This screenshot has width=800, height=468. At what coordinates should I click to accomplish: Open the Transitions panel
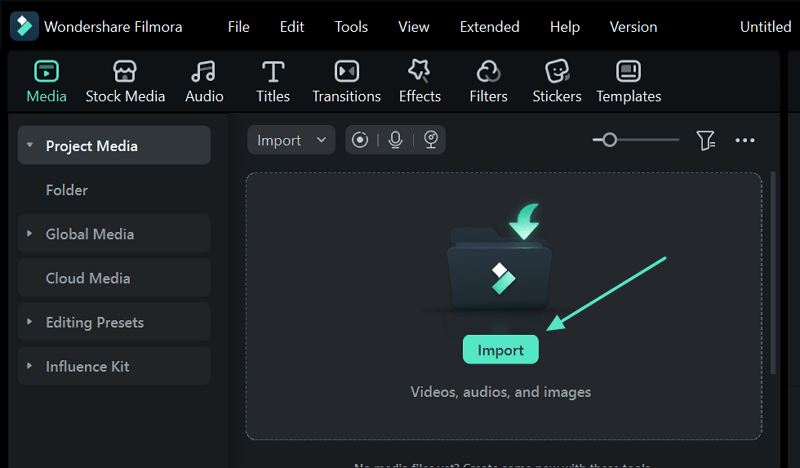pyautogui.click(x=346, y=82)
